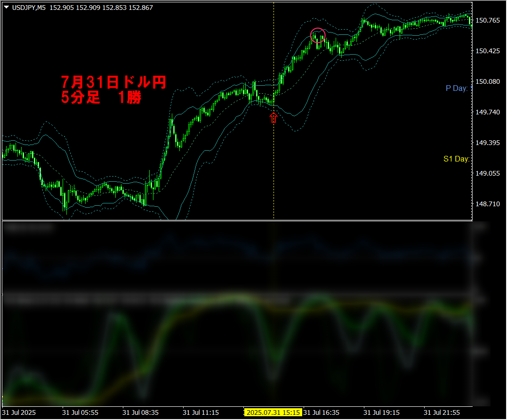Click the 31 Jul 11:15 time label
The image size is (507, 420).
tap(201, 412)
